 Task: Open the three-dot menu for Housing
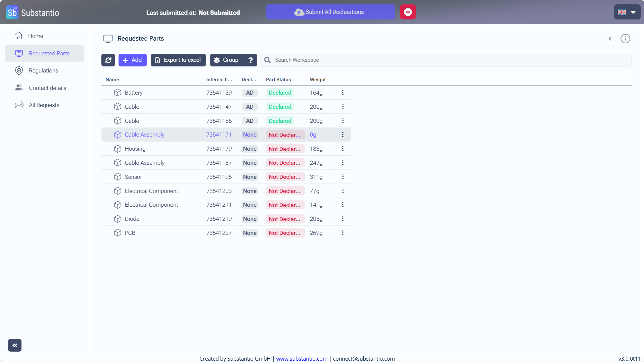coord(342,149)
